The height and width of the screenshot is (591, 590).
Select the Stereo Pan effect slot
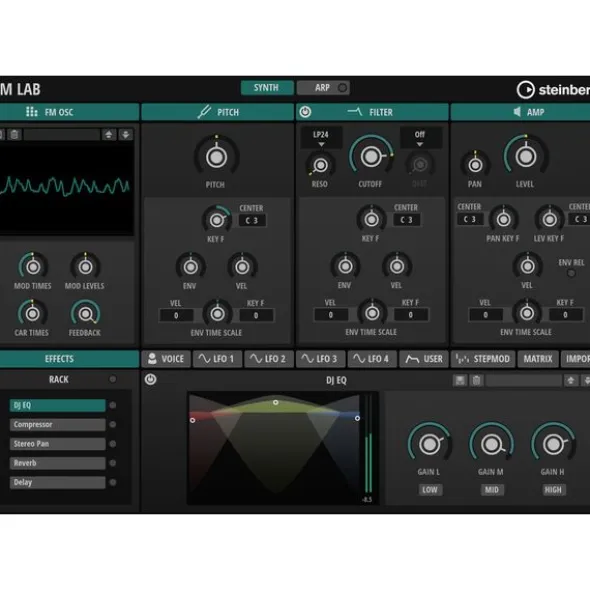click(58, 444)
